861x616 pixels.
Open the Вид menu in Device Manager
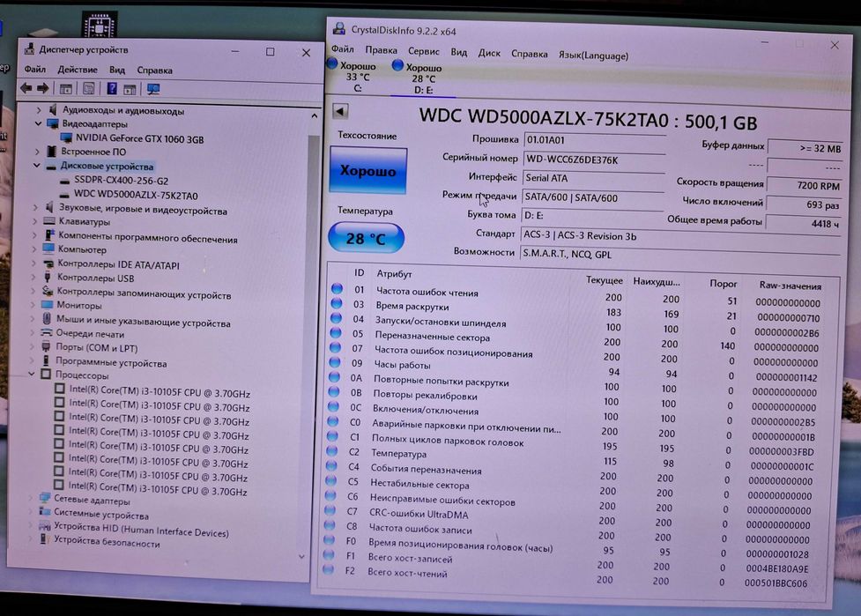[117, 71]
